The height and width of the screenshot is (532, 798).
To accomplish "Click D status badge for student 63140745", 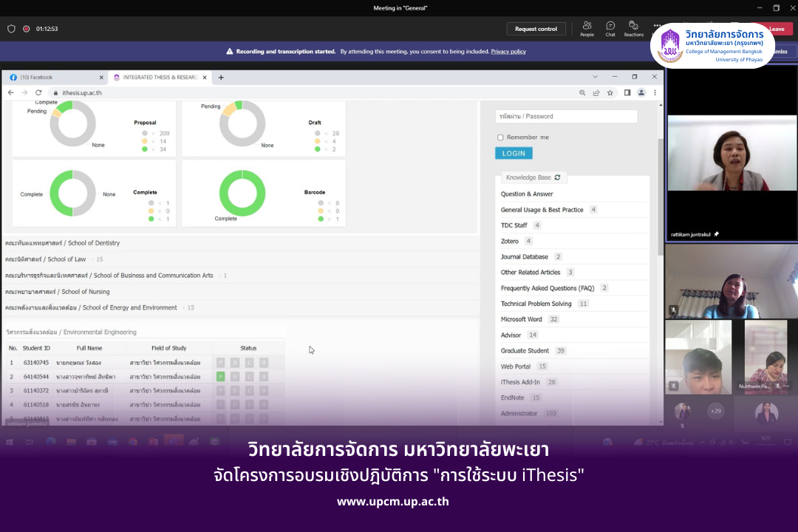I will [235, 363].
